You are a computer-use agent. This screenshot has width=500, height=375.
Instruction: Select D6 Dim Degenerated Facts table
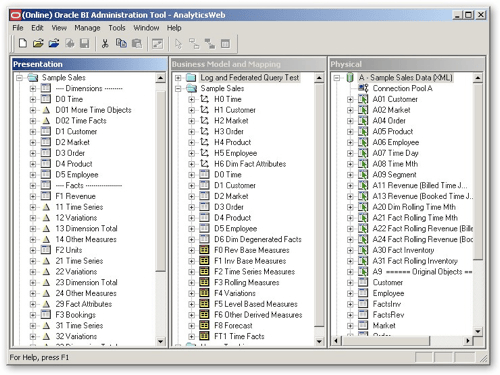pyautogui.click(x=258, y=239)
